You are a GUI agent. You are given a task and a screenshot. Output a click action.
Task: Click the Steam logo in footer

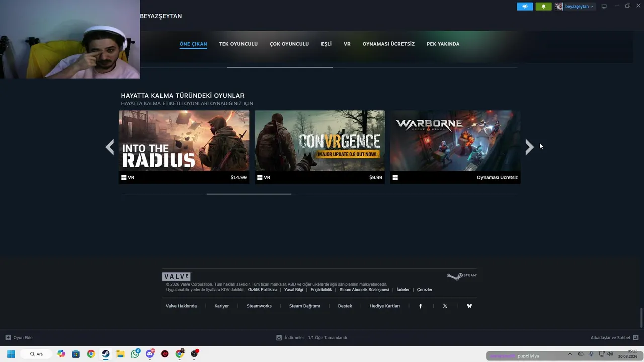(461, 276)
